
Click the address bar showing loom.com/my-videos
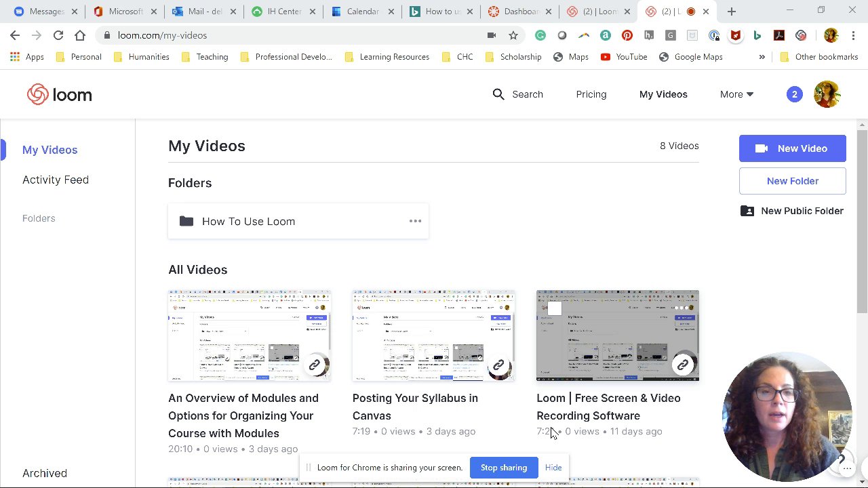292,35
